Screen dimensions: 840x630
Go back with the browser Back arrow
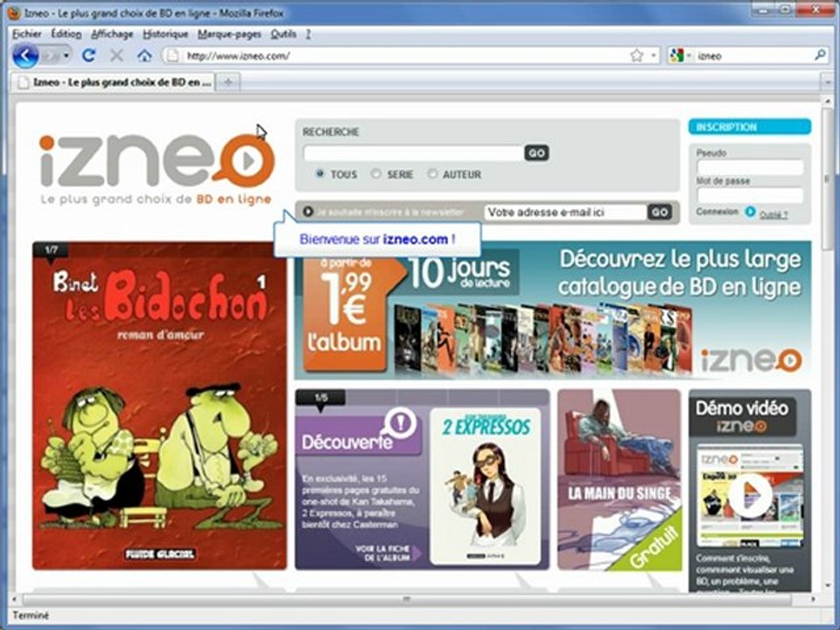[25, 56]
